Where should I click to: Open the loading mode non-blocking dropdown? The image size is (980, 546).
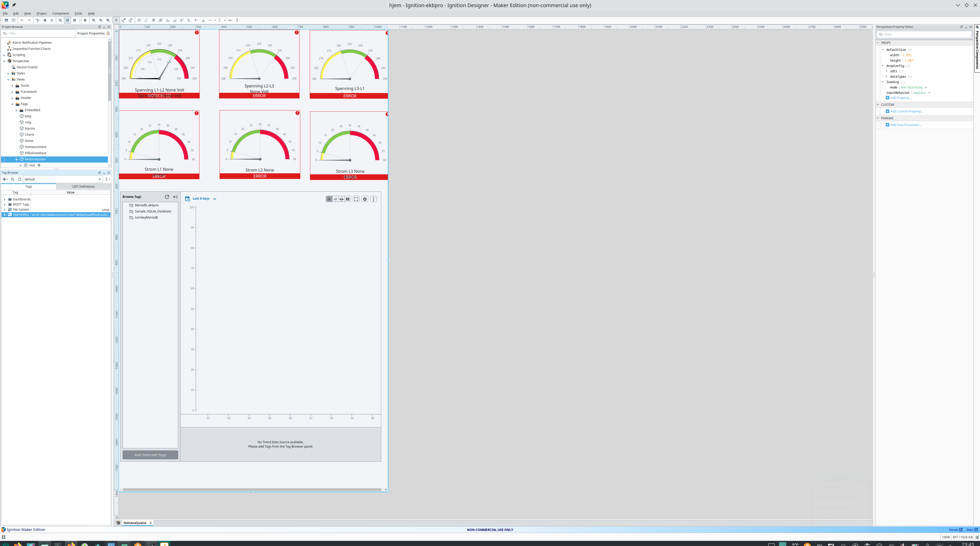(926, 87)
